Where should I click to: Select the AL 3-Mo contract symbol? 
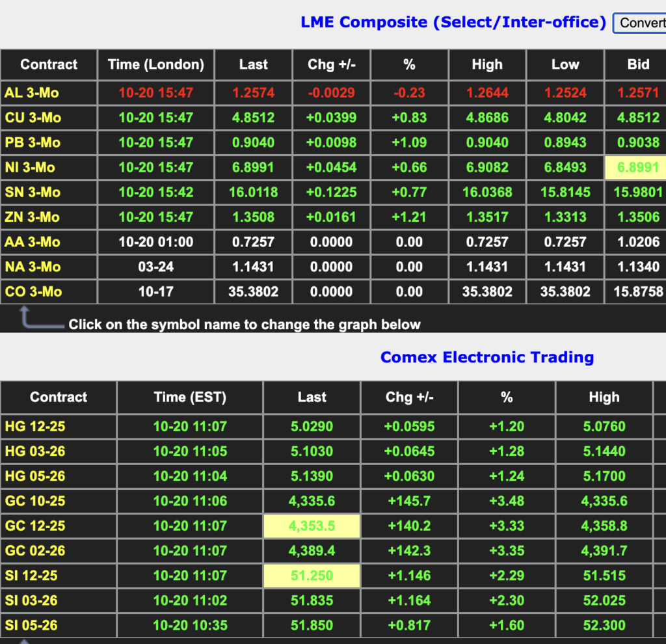(32, 93)
